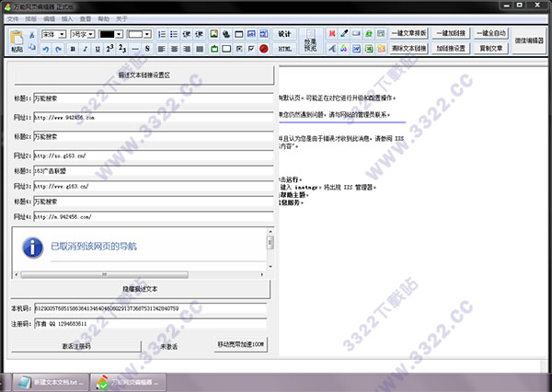Click the scissors cut icon
Viewport: 552px width, 392px height.
[31, 35]
